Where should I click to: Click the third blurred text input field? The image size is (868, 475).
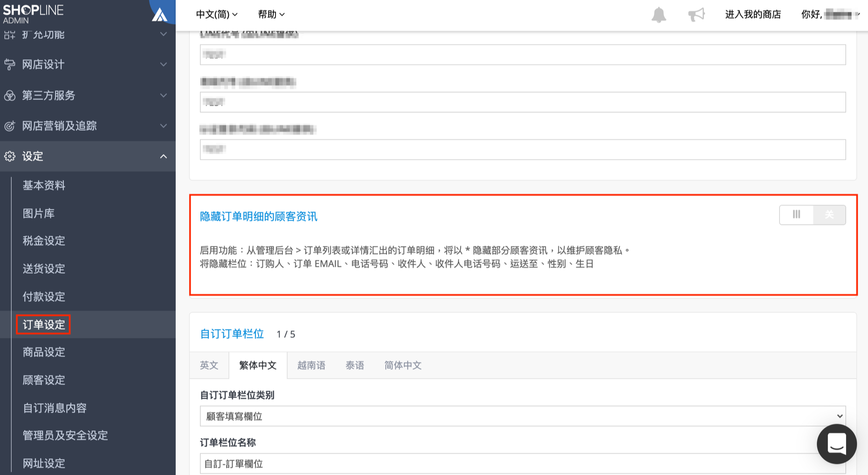(523, 150)
